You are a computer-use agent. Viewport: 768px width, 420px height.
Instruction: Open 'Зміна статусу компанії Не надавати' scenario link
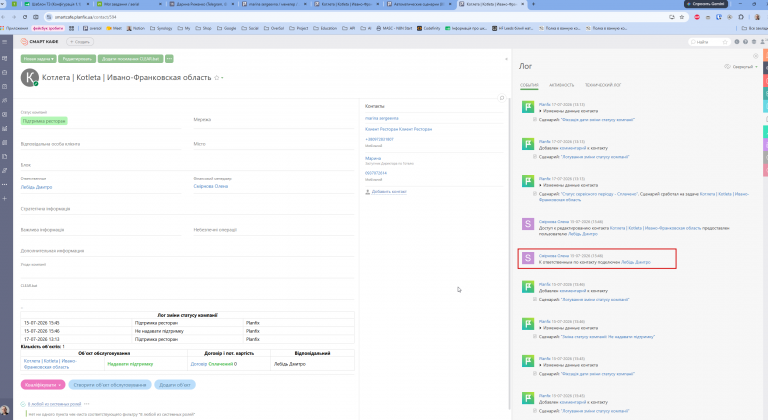click(607, 337)
